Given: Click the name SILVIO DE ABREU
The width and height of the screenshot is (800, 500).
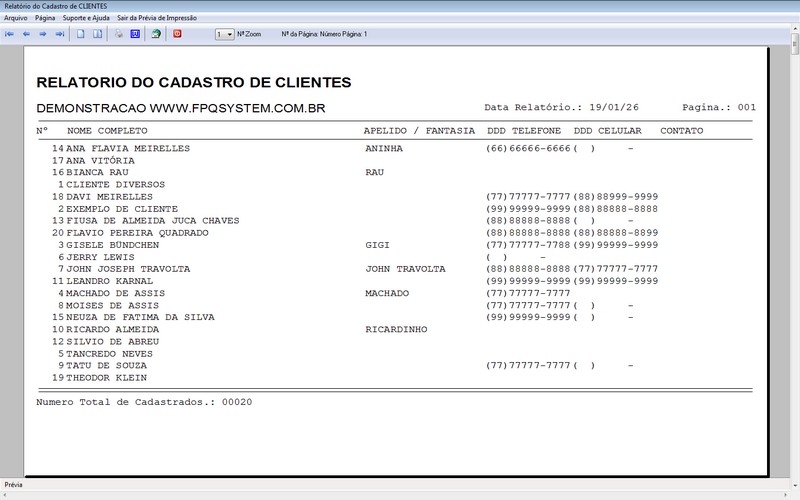Looking at the screenshot, I should (x=113, y=342).
